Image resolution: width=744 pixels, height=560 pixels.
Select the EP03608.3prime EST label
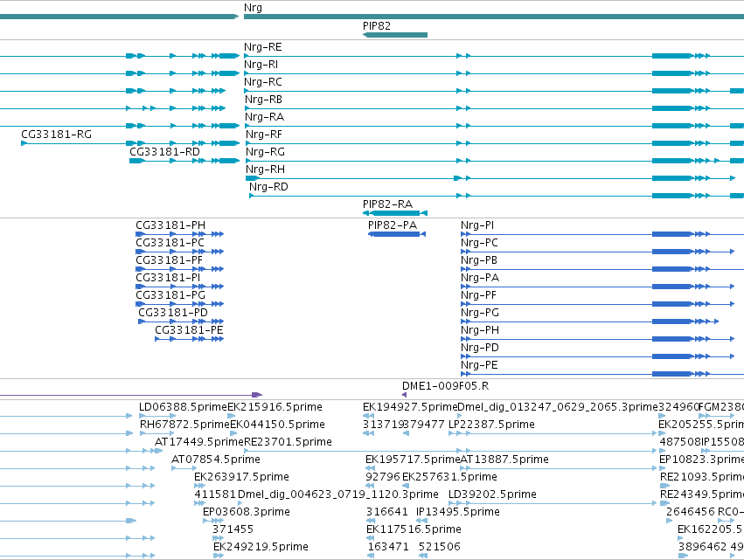(247, 512)
